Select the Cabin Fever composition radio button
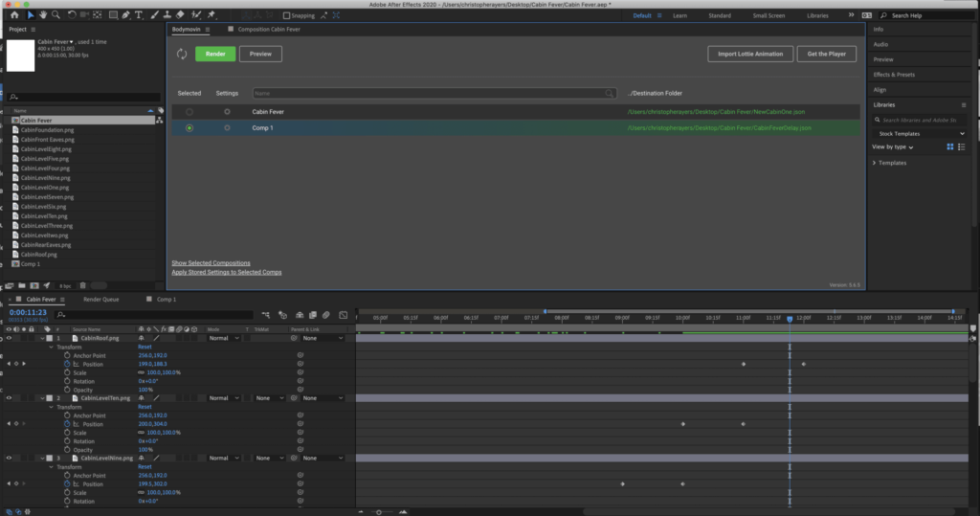The image size is (980, 516). click(189, 112)
